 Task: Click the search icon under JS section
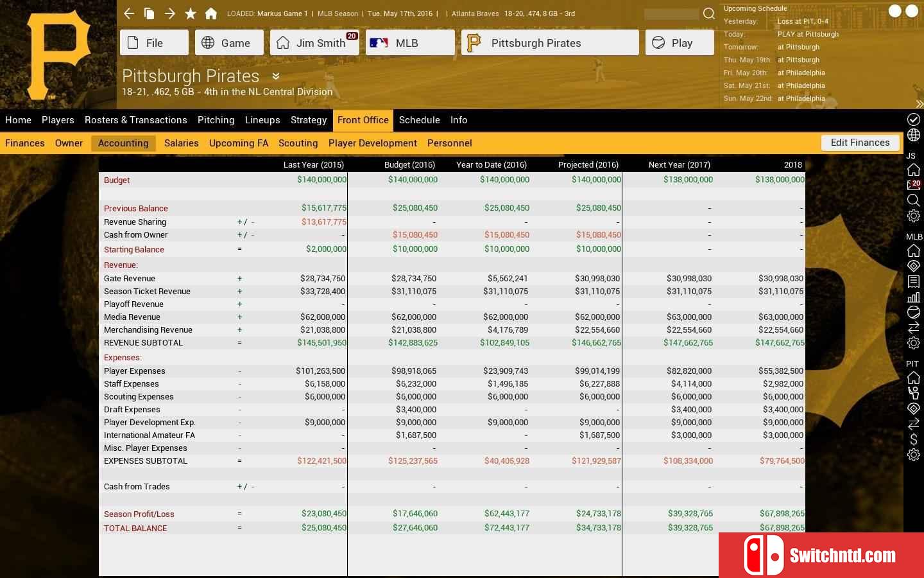[914, 200]
